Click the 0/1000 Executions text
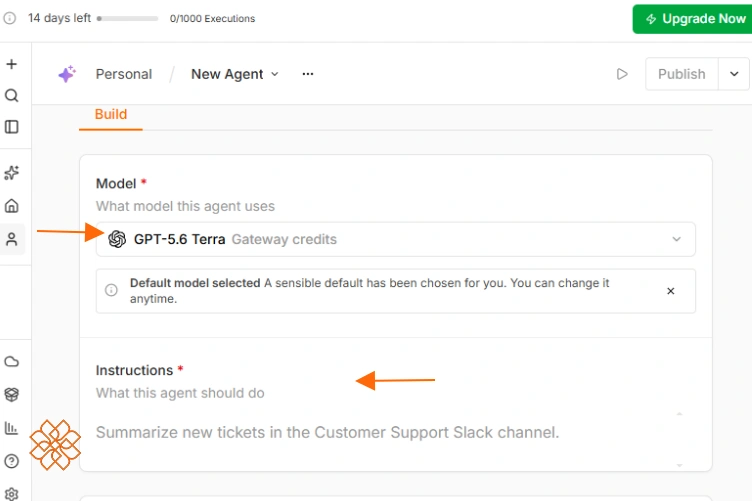 (212, 19)
